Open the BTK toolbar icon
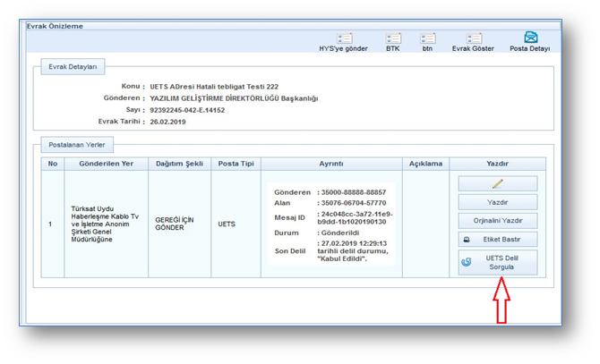 point(393,38)
